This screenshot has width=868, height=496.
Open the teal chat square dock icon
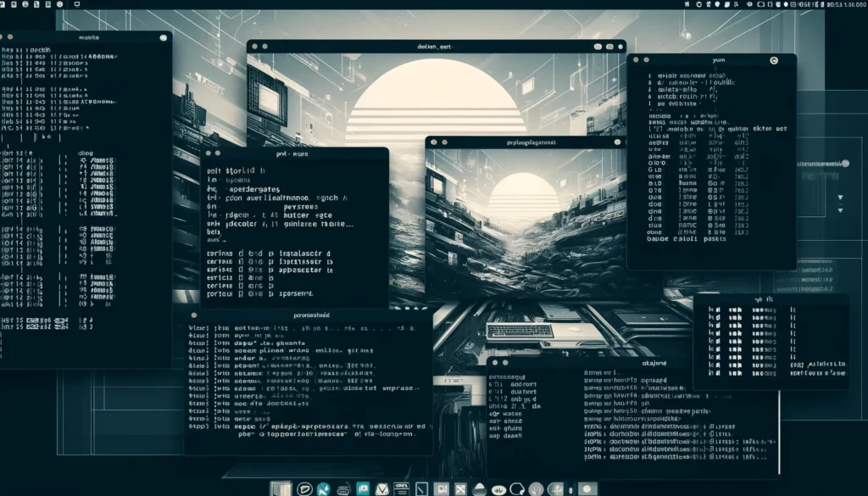tap(363, 488)
